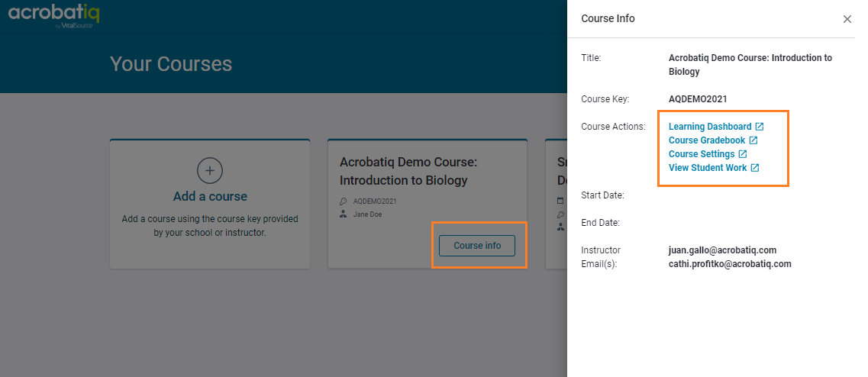
Task: Click the Acrobatiq logo
Action: (53, 16)
